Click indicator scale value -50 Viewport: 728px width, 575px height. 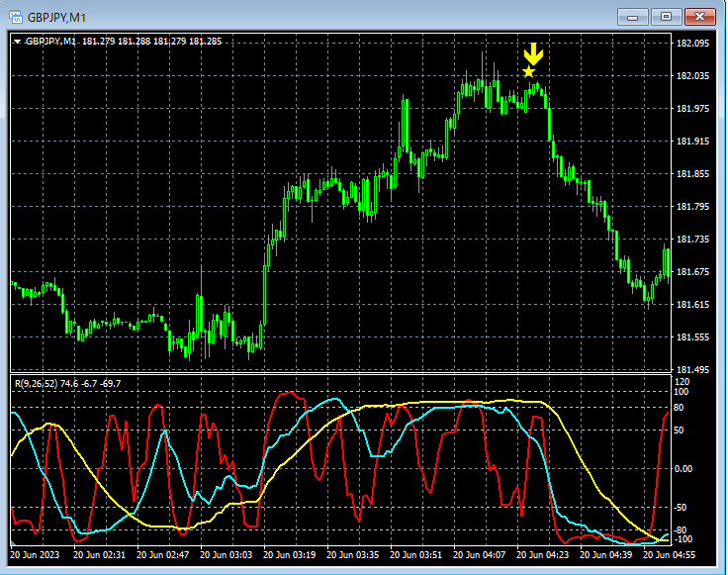coord(681,508)
